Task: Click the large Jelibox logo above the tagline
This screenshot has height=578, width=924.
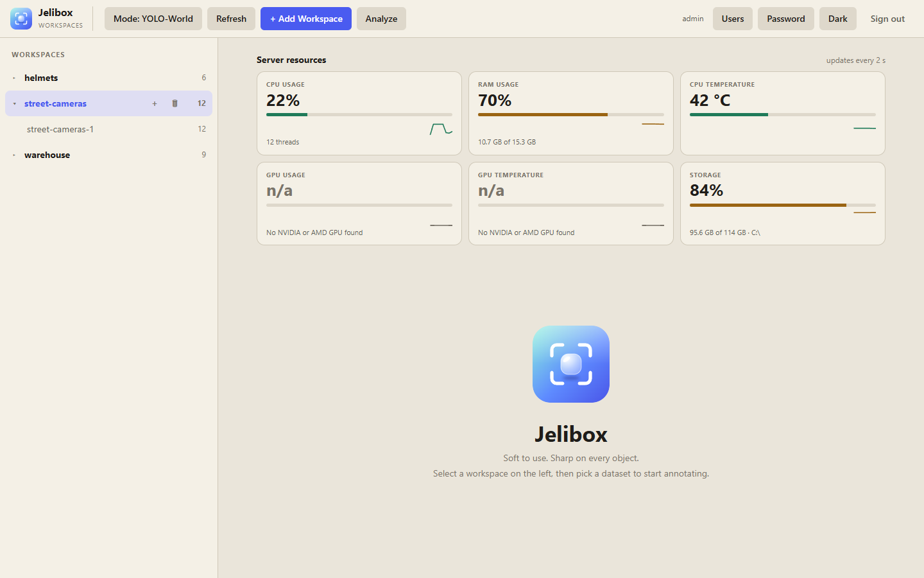Action: click(x=571, y=364)
